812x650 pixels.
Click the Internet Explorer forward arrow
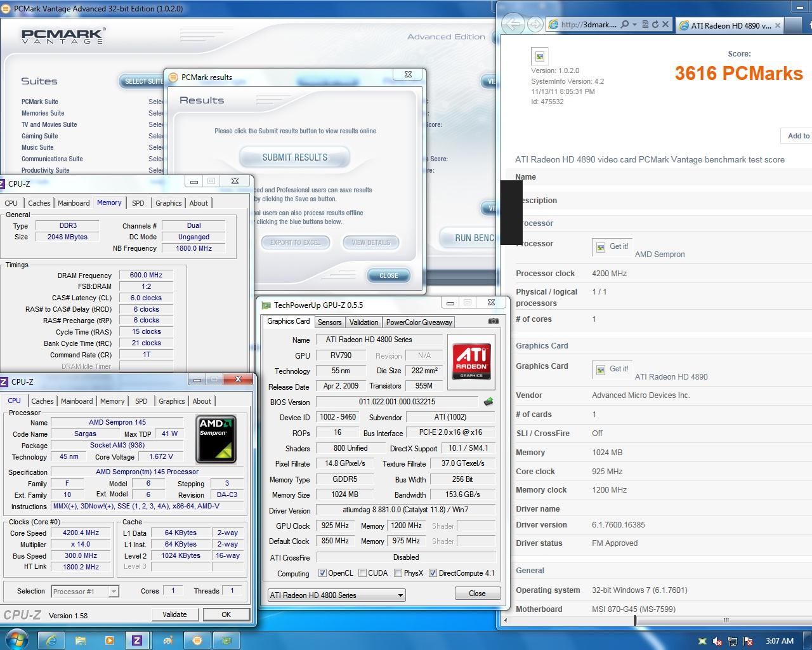pyautogui.click(x=535, y=25)
